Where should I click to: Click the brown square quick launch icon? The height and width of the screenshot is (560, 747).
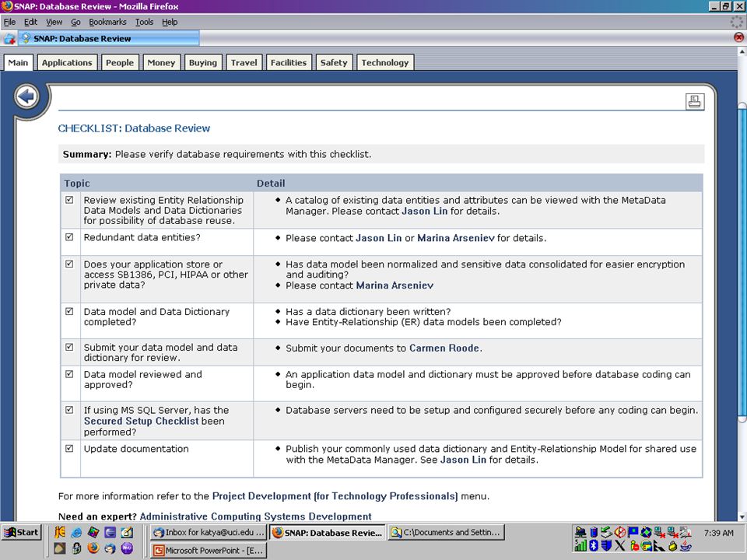[x=60, y=548]
